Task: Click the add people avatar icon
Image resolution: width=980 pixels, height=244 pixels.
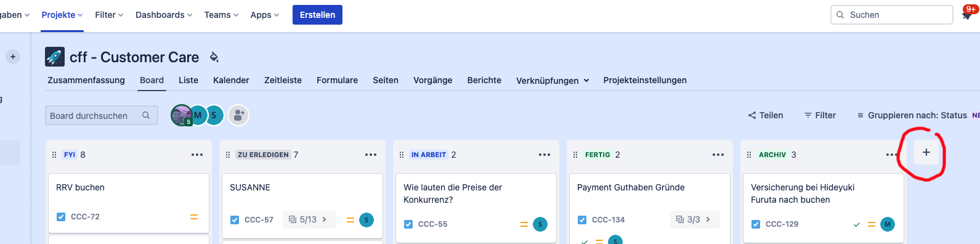Action: click(x=238, y=115)
